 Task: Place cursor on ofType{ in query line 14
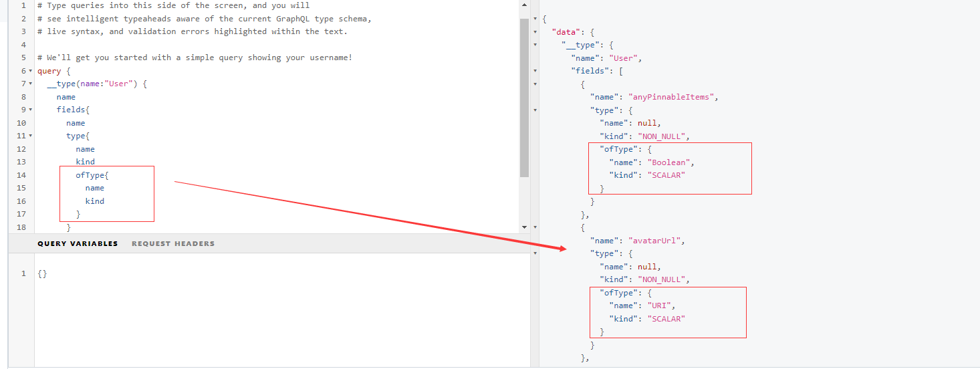pyautogui.click(x=92, y=175)
